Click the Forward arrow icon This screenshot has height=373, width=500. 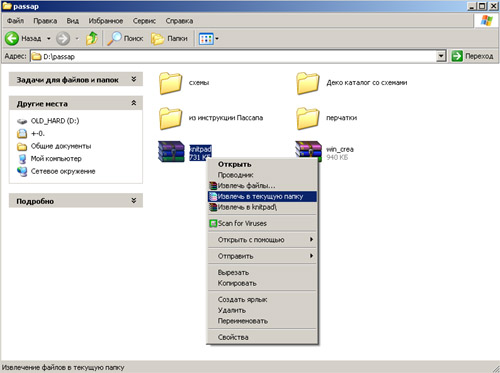pyautogui.click(x=63, y=38)
